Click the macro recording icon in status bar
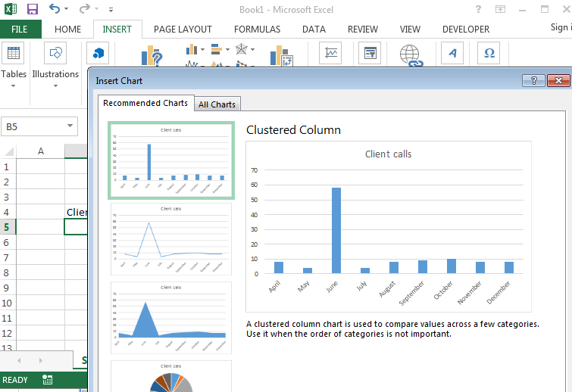Screen dimensions: 572x392 coord(48,380)
